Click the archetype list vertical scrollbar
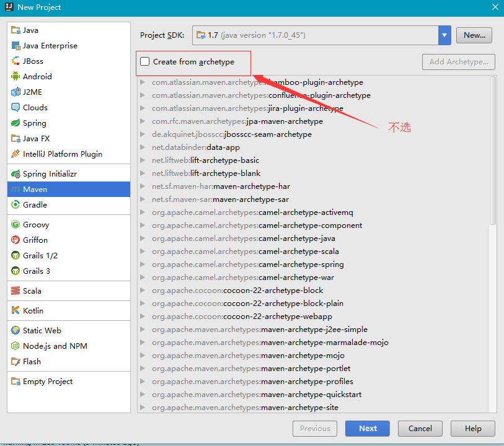 pyautogui.click(x=493, y=151)
